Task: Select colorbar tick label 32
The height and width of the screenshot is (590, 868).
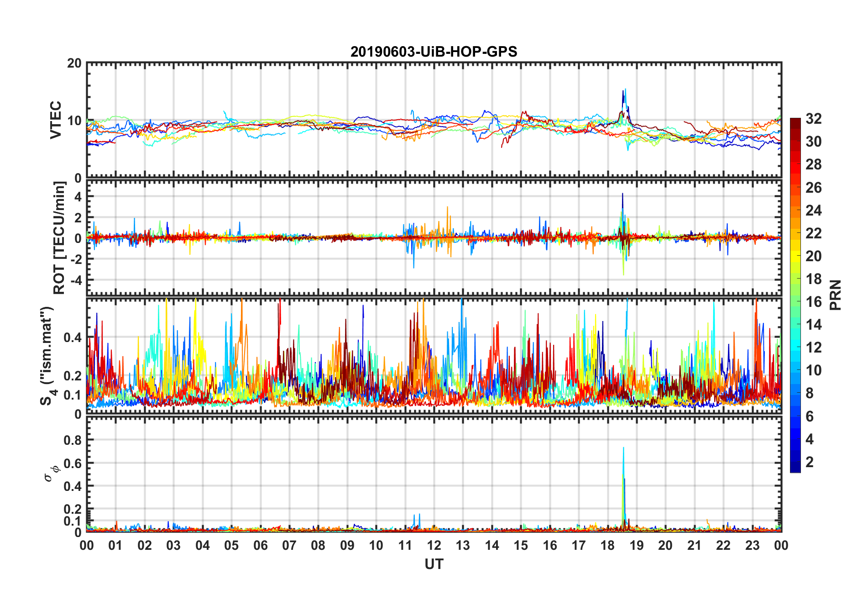Action: coord(813,119)
